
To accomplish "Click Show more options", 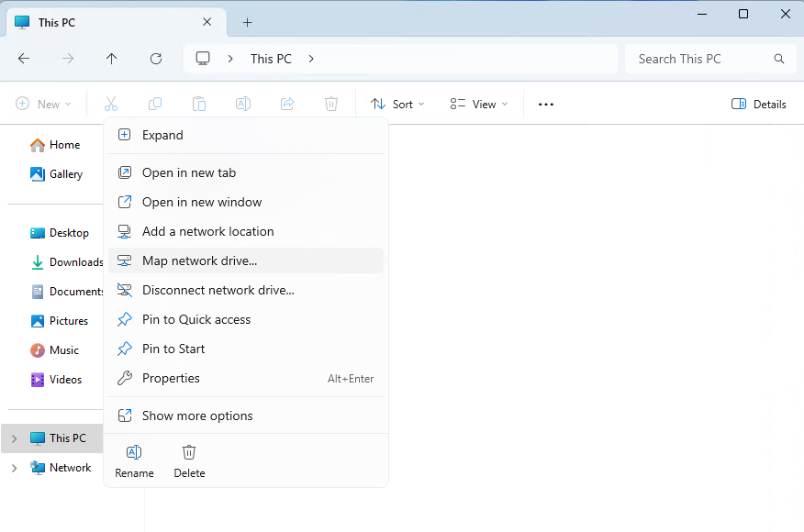I will click(197, 416).
